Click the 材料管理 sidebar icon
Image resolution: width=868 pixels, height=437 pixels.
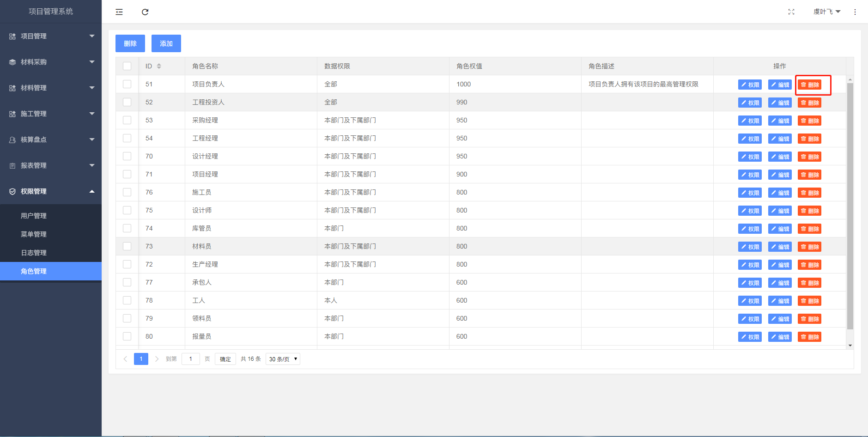[12, 88]
